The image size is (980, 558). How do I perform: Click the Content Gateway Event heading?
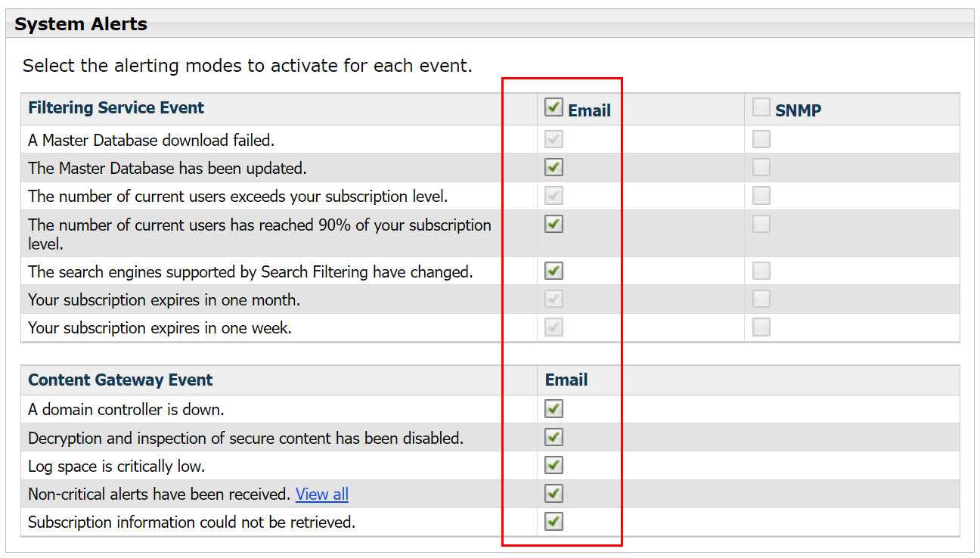(120, 380)
